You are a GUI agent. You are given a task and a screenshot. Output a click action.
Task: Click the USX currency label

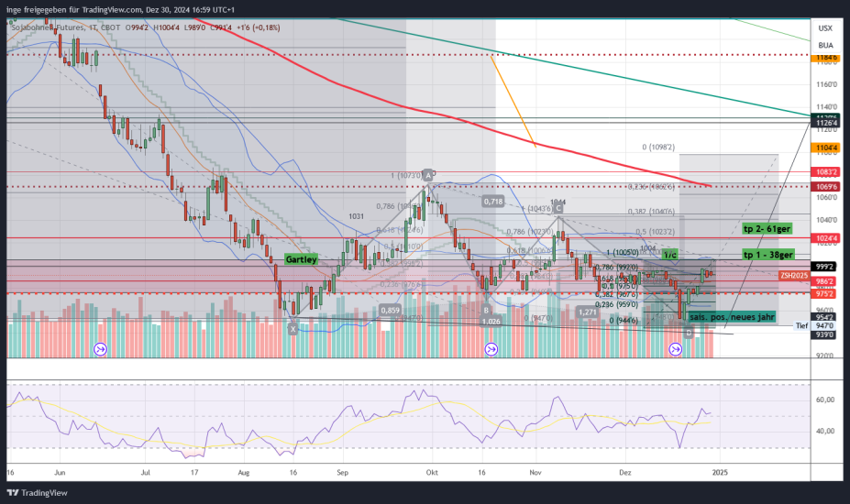click(825, 28)
